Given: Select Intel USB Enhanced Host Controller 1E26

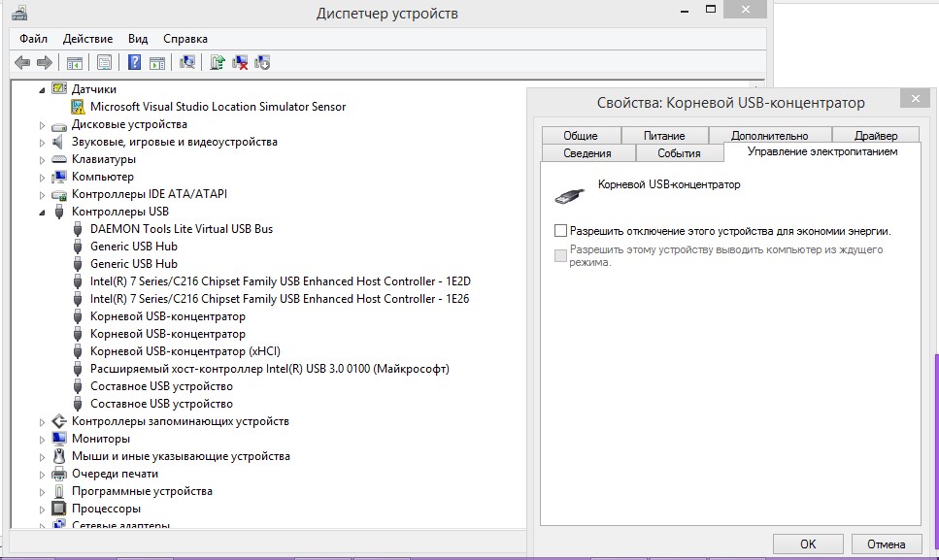Looking at the screenshot, I should click(280, 299).
